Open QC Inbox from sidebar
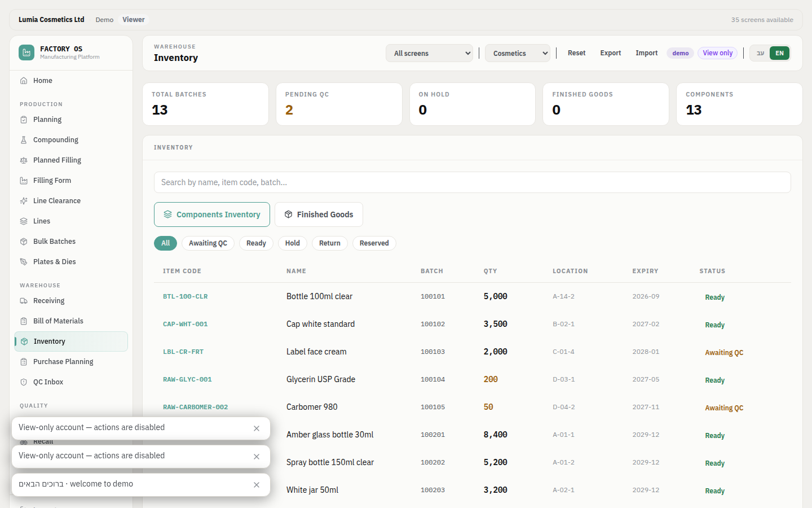The height and width of the screenshot is (508, 812). point(71,382)
